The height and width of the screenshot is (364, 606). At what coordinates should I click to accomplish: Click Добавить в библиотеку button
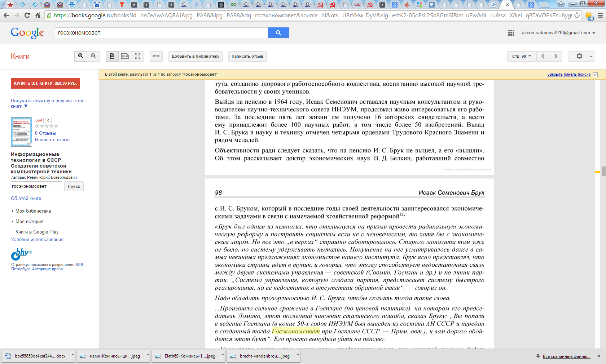click(195, 56)
